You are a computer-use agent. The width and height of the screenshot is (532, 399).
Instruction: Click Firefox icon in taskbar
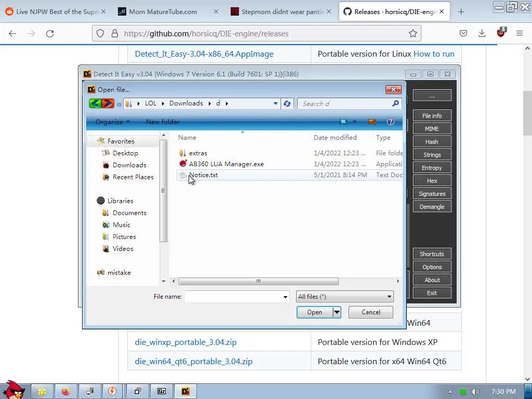coord(65,391)
